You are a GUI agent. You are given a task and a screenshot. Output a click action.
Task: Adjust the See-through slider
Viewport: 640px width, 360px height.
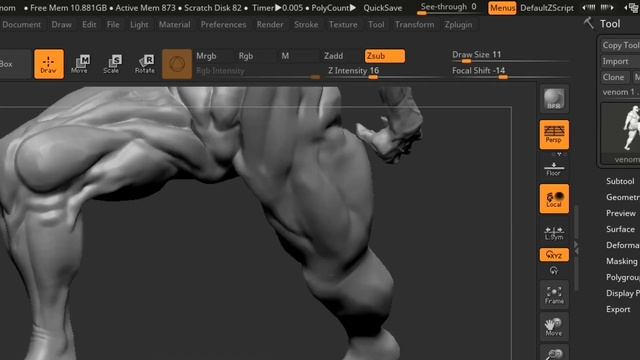point(449,8)
